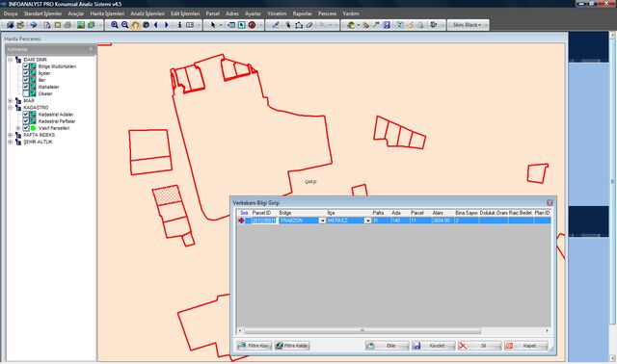Expand the İMAR tree group
617x364 pixels.
pyautogui.click(x=11, y=101)
